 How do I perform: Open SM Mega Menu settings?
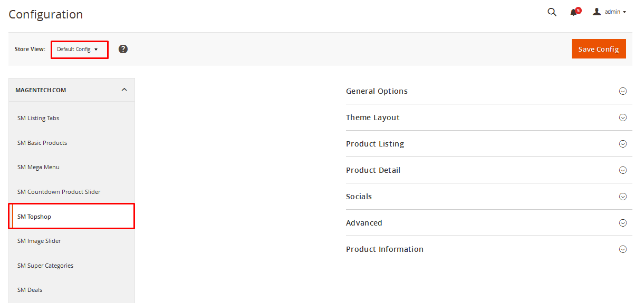point(72,167)
